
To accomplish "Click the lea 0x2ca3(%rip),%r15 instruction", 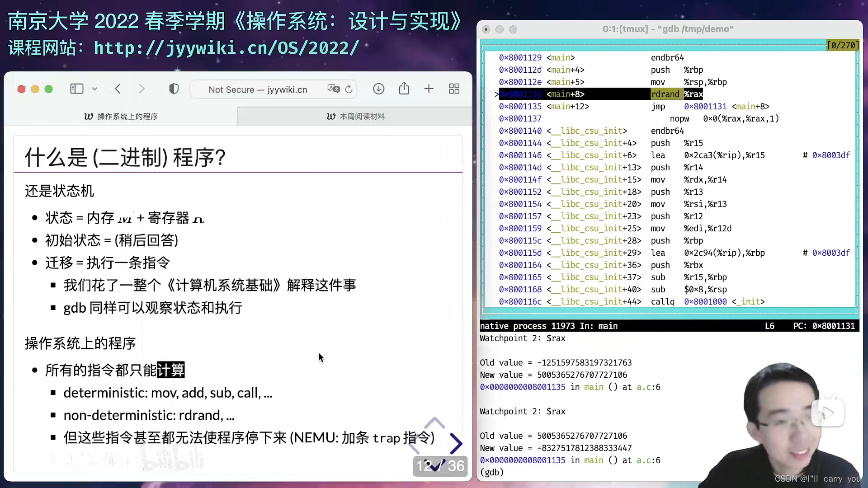I will click(708, 155).
